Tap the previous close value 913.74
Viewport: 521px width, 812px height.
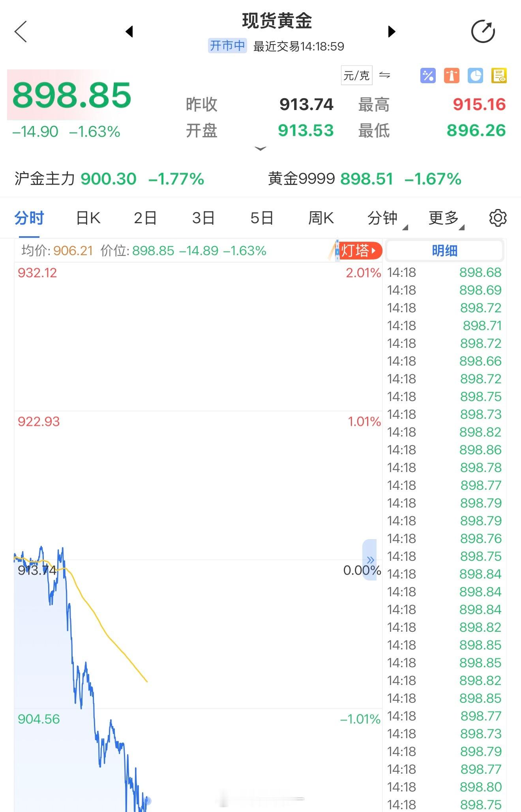(306, 105)
